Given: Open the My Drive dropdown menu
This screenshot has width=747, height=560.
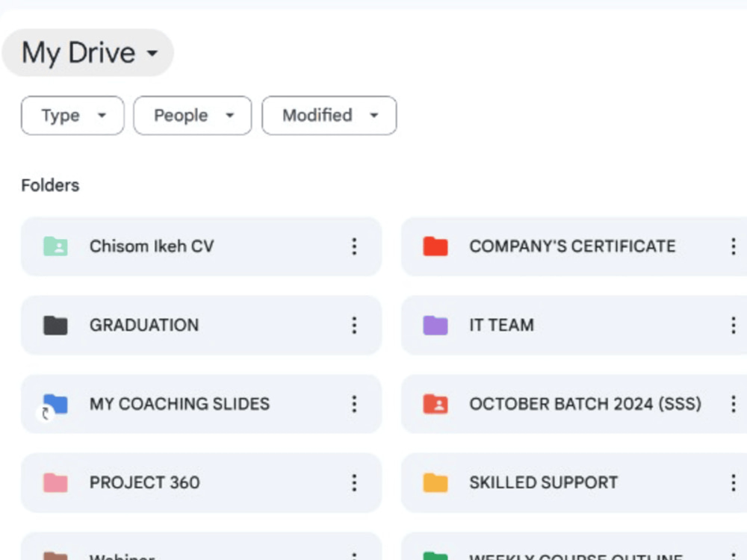Looking at the screenshot, I should coord(87,52).
